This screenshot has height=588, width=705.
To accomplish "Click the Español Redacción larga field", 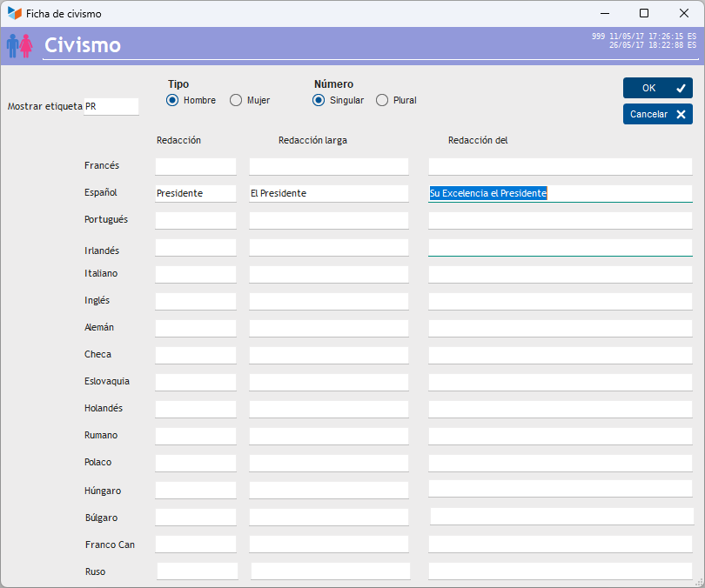I will [328, 193].
